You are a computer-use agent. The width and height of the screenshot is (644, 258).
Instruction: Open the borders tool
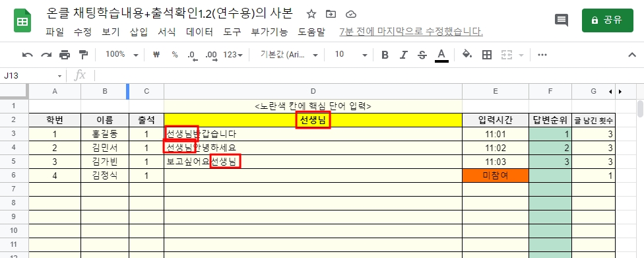487,55
